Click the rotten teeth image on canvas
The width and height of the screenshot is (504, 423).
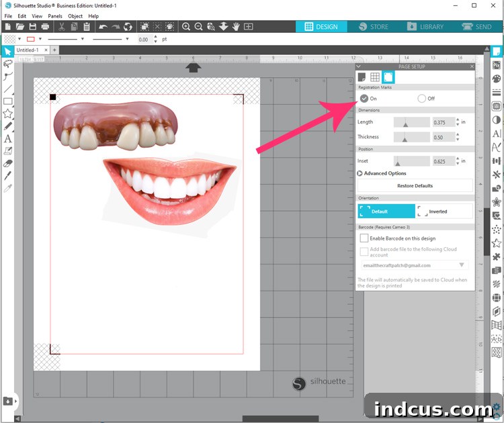115,126
